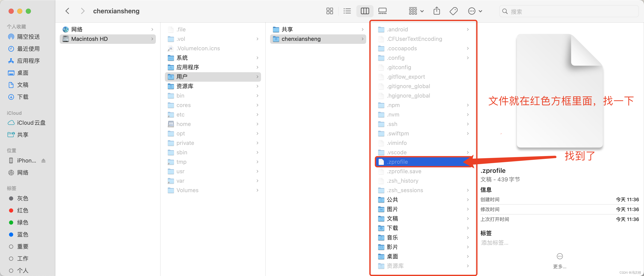
Task: Select 网络 in the first column
Action: [x=108, y=29]
